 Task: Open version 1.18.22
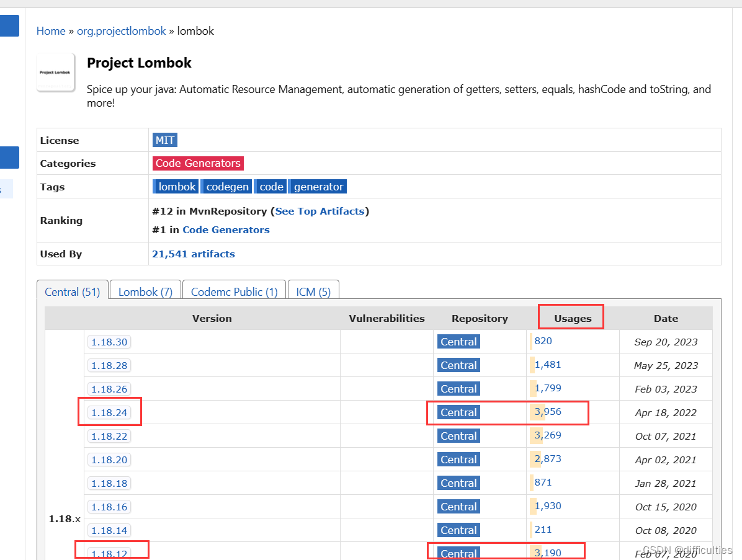pyautogui.click(x=109, y=436)
